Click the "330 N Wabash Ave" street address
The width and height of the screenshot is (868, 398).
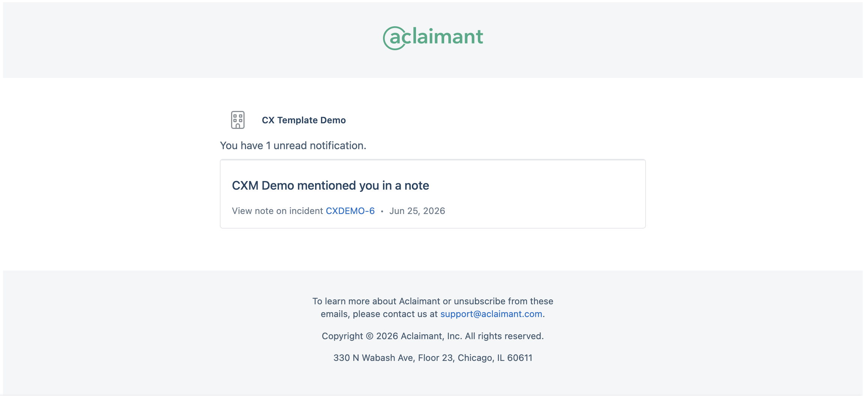pyautogui.click(x=374, y=358)
